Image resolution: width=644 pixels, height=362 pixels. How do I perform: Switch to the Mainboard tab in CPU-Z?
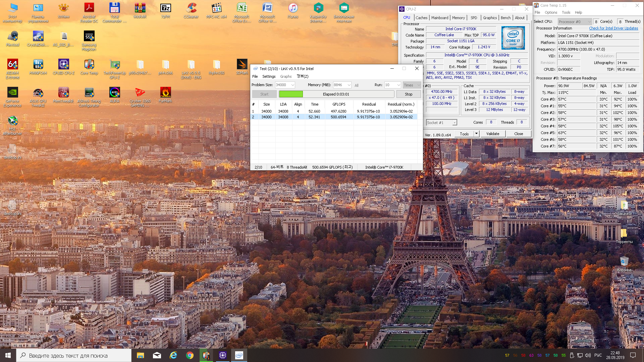coord(439,18)
